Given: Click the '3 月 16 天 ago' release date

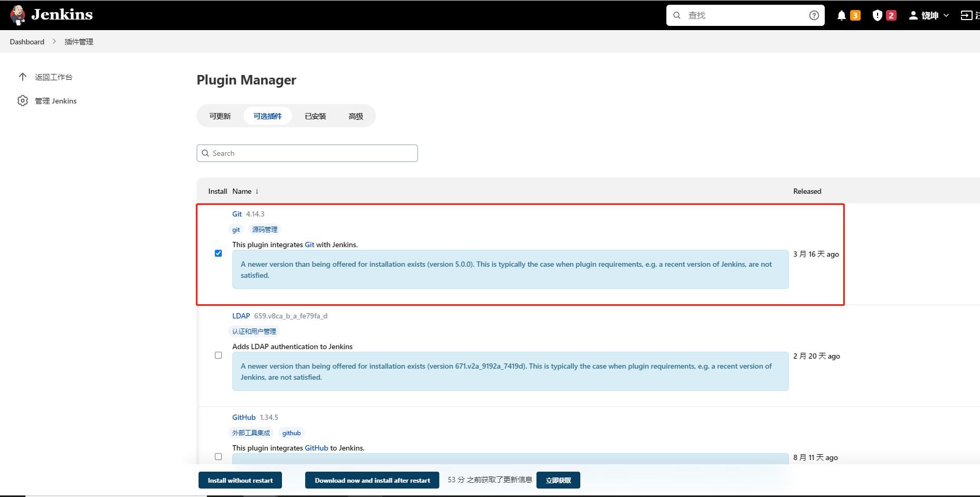Looking at the screenshot, I should coord(816,254).
